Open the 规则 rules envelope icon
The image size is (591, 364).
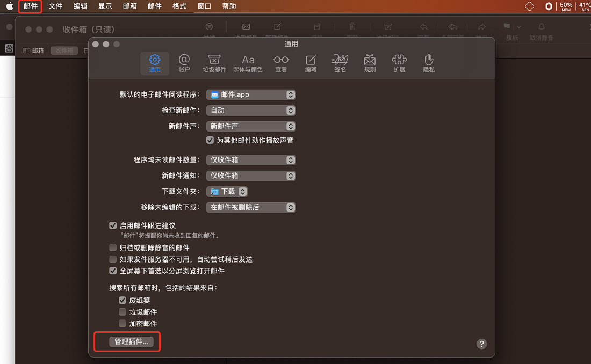pyautogui.click(x=370, y=63)
